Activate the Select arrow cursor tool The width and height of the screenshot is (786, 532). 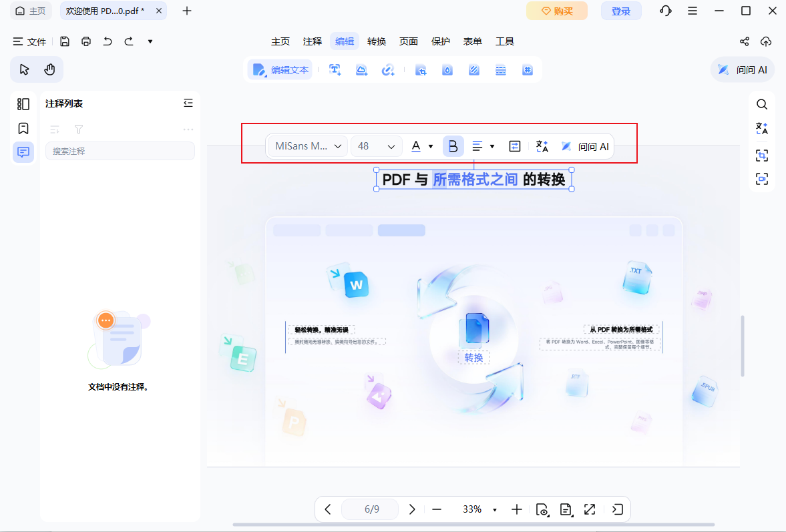pos(24,69)
